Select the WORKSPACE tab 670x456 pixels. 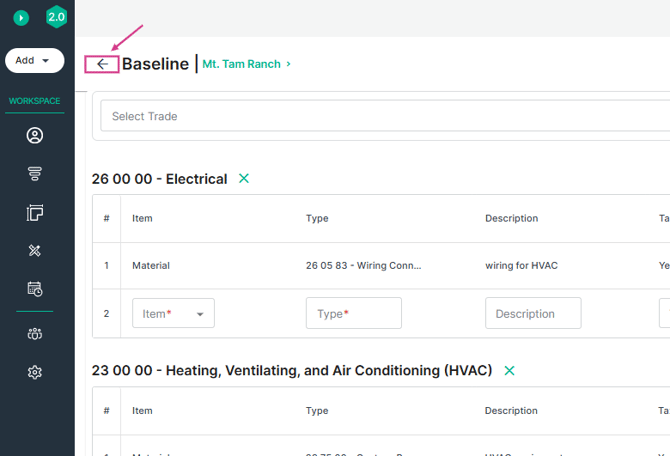pos(35,101)
